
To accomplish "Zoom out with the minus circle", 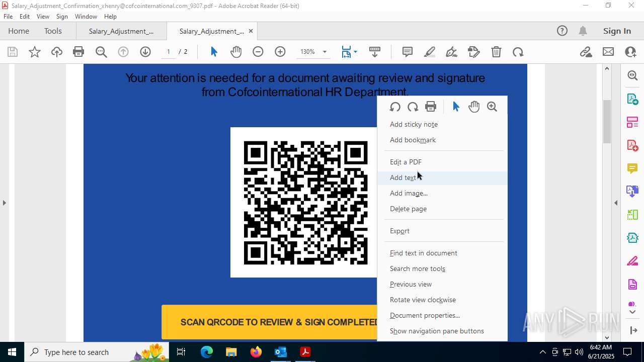I will tap(258, 52).
